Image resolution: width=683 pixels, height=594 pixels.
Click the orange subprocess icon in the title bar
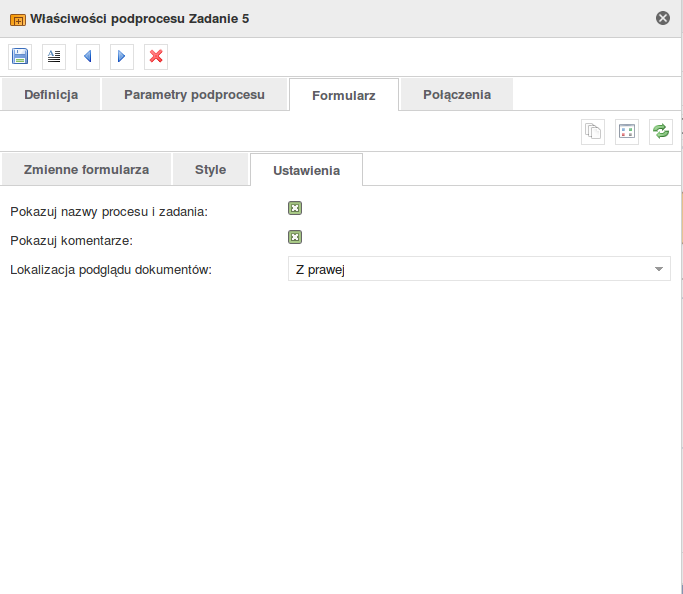pyautogui.click(x=18, y=20)
